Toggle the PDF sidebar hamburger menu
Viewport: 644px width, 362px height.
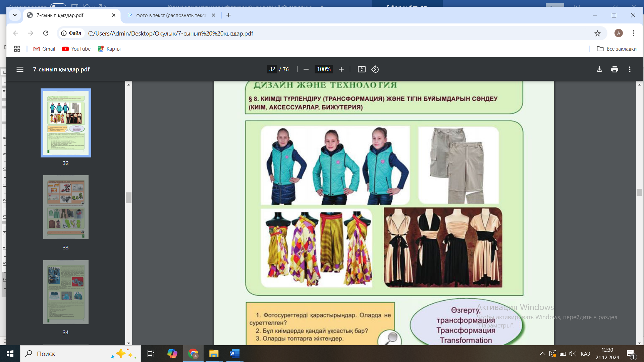pos(20,69)
